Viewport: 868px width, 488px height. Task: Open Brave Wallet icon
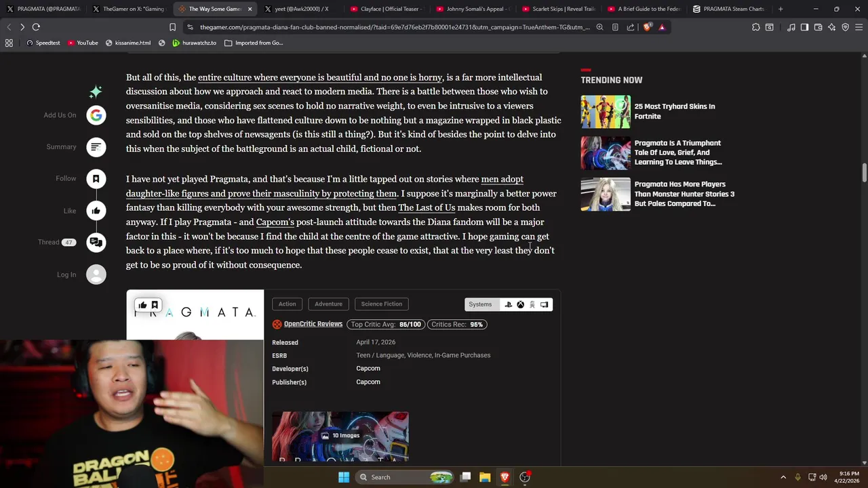818,27
